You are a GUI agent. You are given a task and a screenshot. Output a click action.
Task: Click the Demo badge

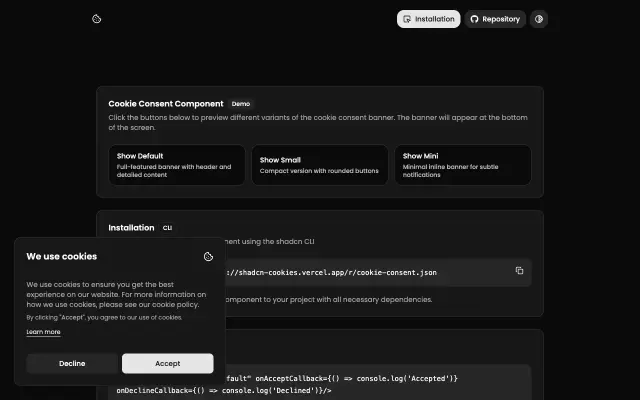click(241, 104)
